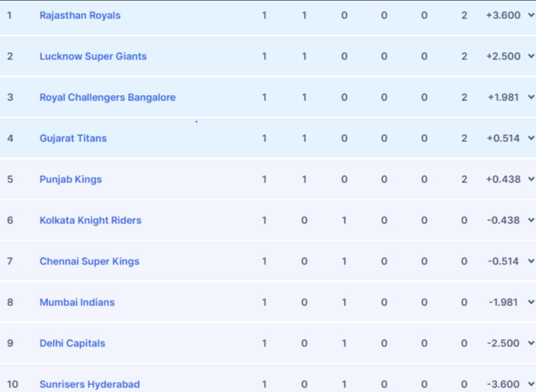The image size is (536, 392).
Task: Click the Chennai Super Kings link
Action: (90, 261)
